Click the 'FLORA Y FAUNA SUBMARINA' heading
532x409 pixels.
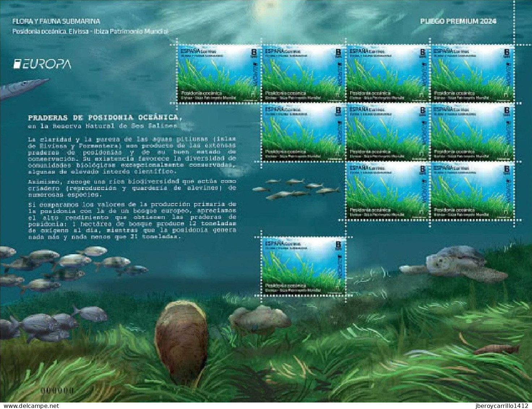56,22
